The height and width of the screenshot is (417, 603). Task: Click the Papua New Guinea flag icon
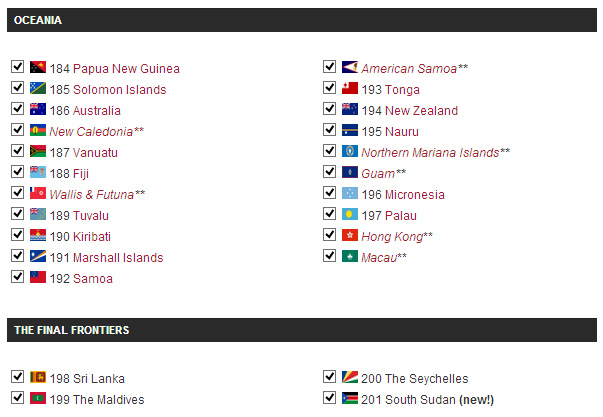click(x=38, y=67)
